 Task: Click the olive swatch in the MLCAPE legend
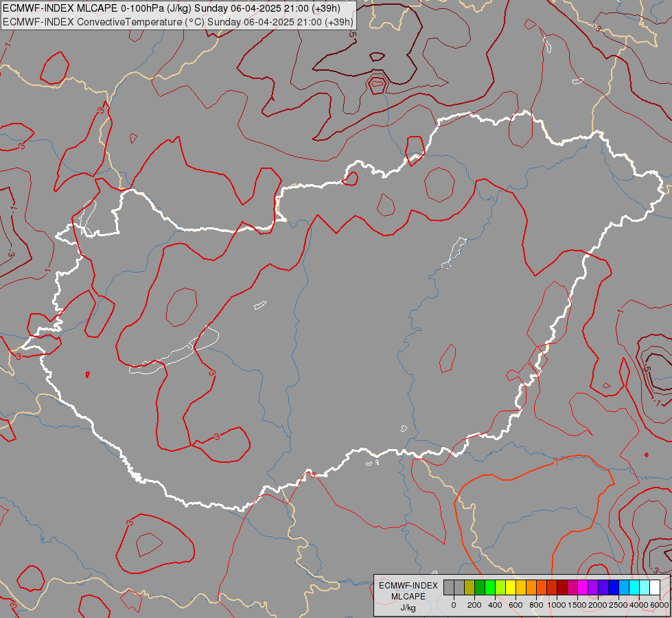click(x=470, y=588)
